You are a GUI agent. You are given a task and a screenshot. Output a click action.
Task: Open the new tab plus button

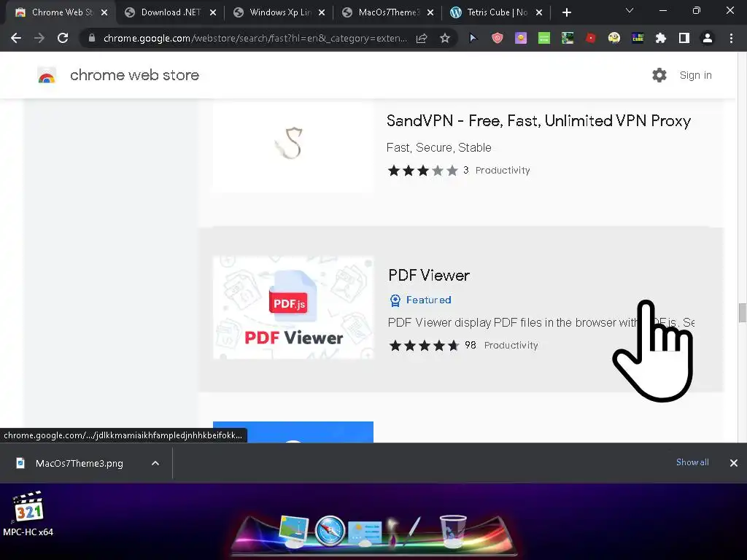(x=566, y=12)
